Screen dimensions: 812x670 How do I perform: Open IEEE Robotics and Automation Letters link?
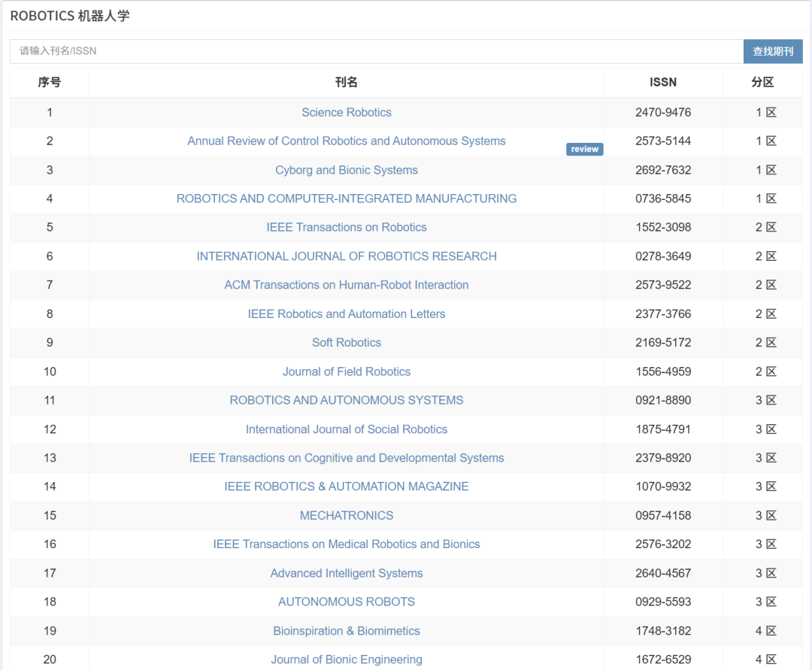pyautogui.click(x=347, y=314)
